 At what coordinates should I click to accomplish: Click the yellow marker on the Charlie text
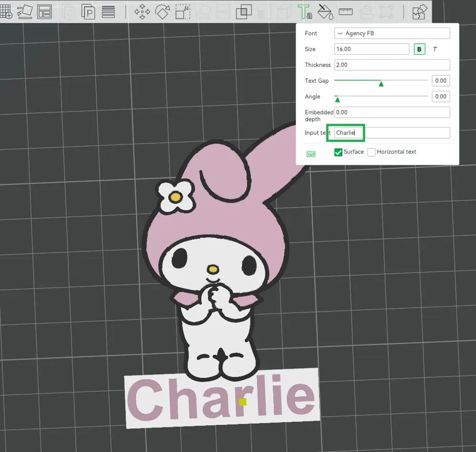(x=243, y=402)
